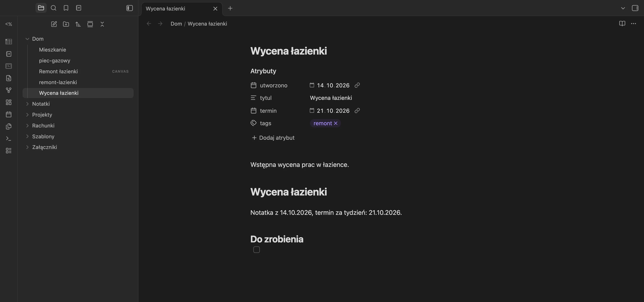The image size is (644, 302).
Task: Open daily note calendar icon in ribbon
Action: coord(9,115)
